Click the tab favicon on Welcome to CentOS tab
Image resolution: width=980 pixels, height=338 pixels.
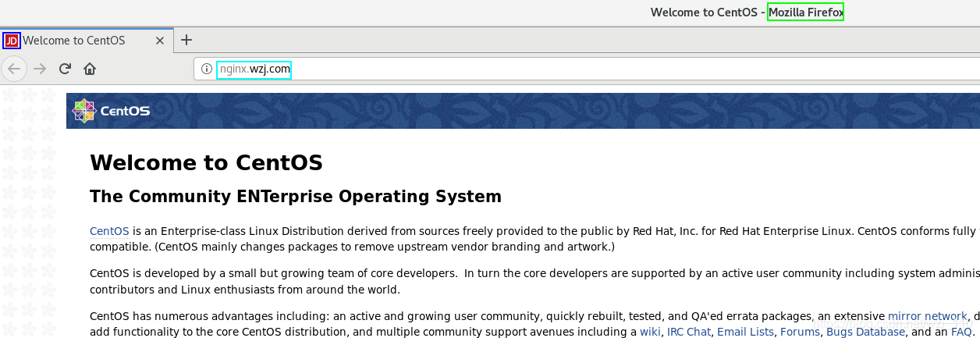[x=12, y=41]
